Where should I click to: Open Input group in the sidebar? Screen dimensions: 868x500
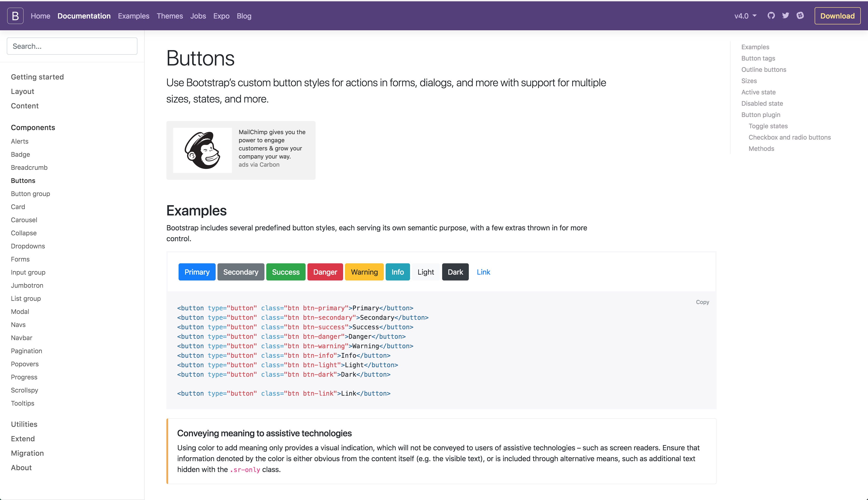pos(28,272)
